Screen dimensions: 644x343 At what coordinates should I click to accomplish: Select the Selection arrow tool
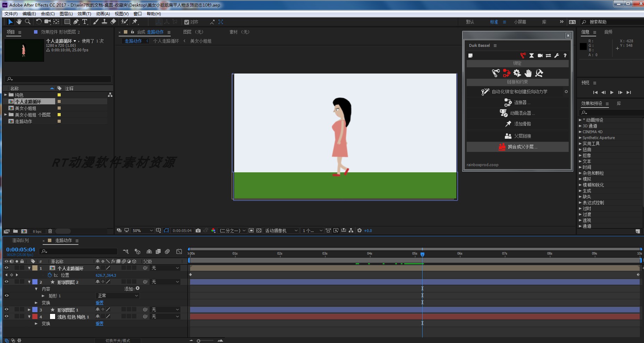tap(10, 22)
